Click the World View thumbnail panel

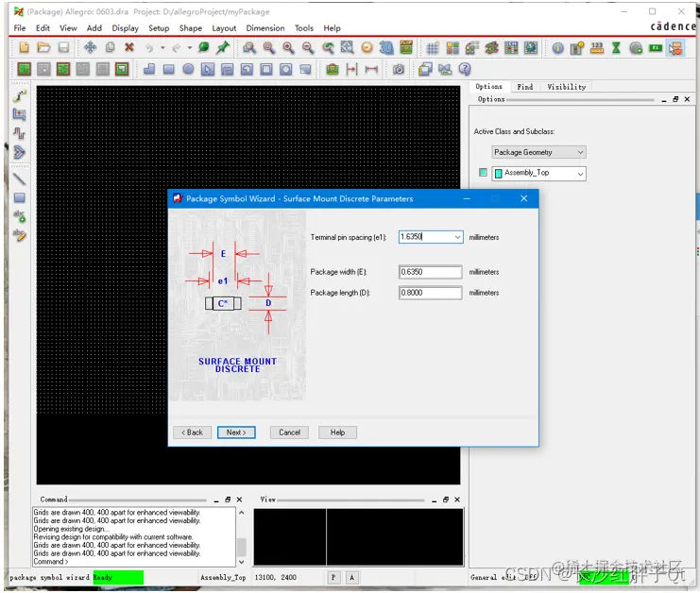pos(358,537)
